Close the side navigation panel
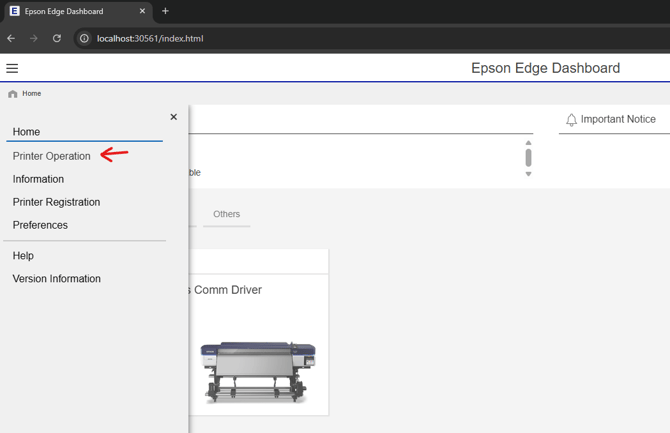 click(x=173, y=117)
